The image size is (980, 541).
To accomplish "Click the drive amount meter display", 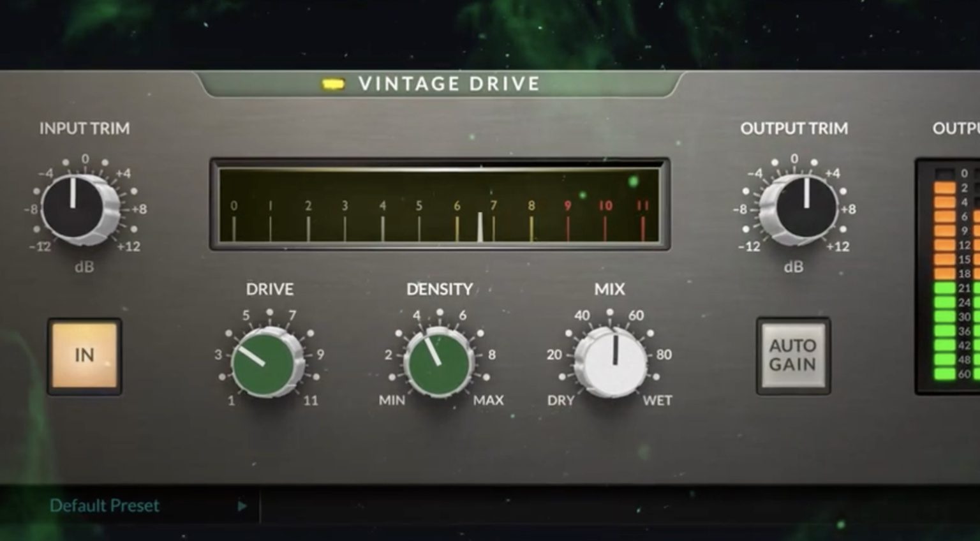I will (439, 204).
